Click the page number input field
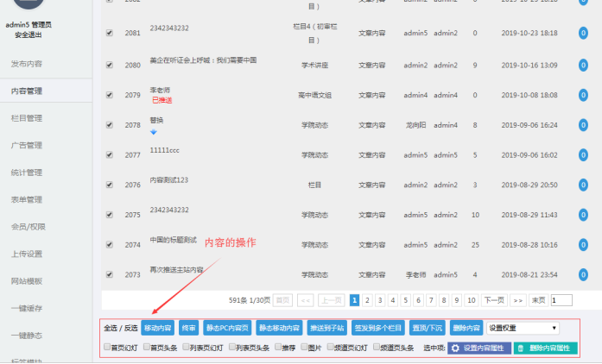Screen dimensions: 602x364 [561, 300]
